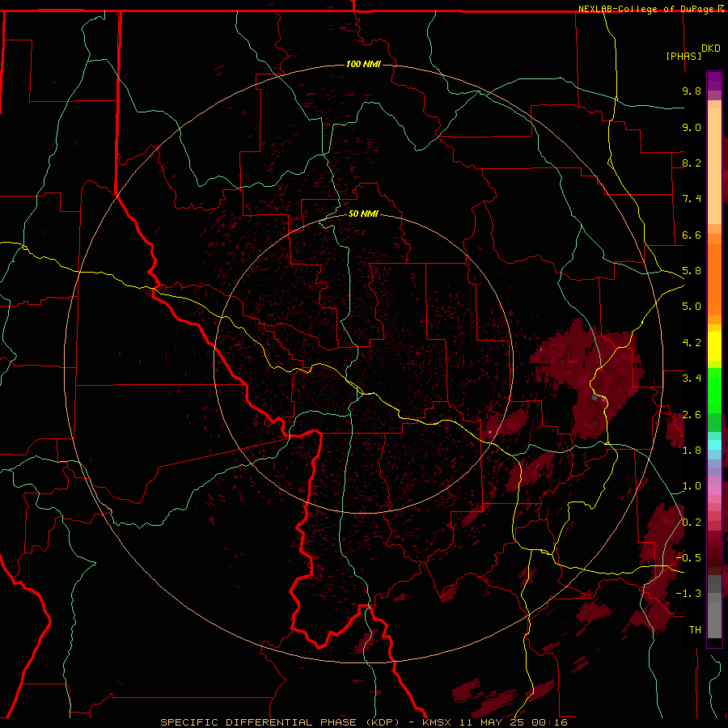Screen dimensions: 728x728
Task: Click the 6.6 scale value
Action: pos(692,235)
